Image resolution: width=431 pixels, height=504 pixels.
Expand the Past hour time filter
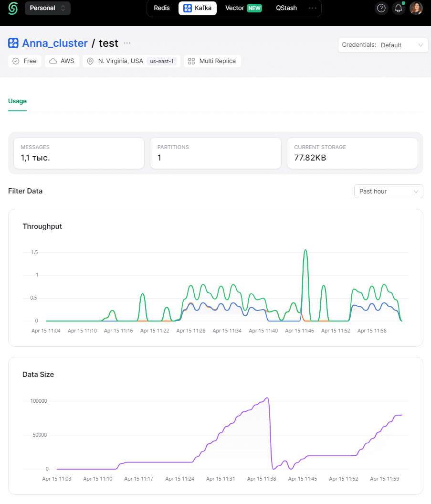(x=389, y=191)
